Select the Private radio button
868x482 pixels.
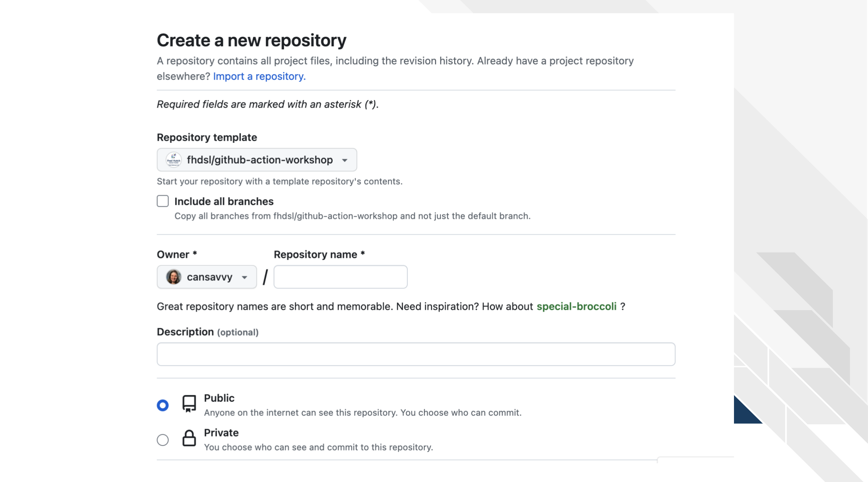click(162, 440)
